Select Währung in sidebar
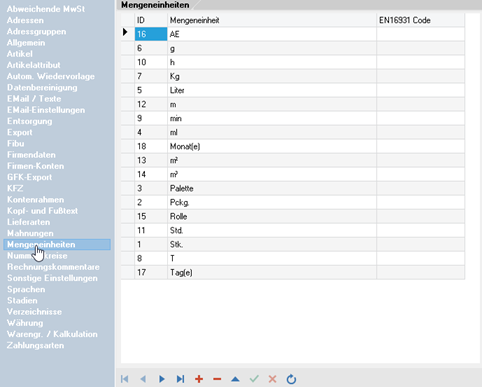482x387 pixels. click(x=25, y=323)
